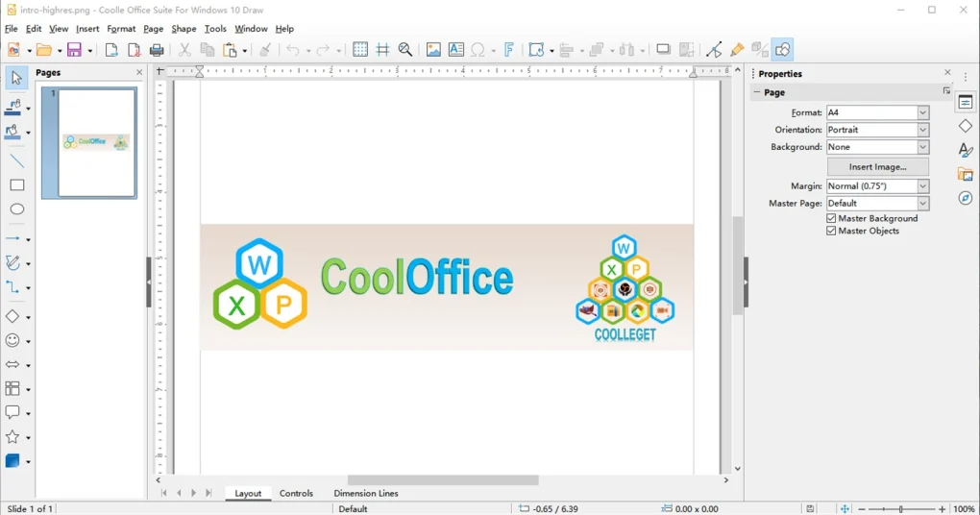This screenshot has width=980, height=515.
Task: Click the Cut scissors icon
Action: coord(184,50)
